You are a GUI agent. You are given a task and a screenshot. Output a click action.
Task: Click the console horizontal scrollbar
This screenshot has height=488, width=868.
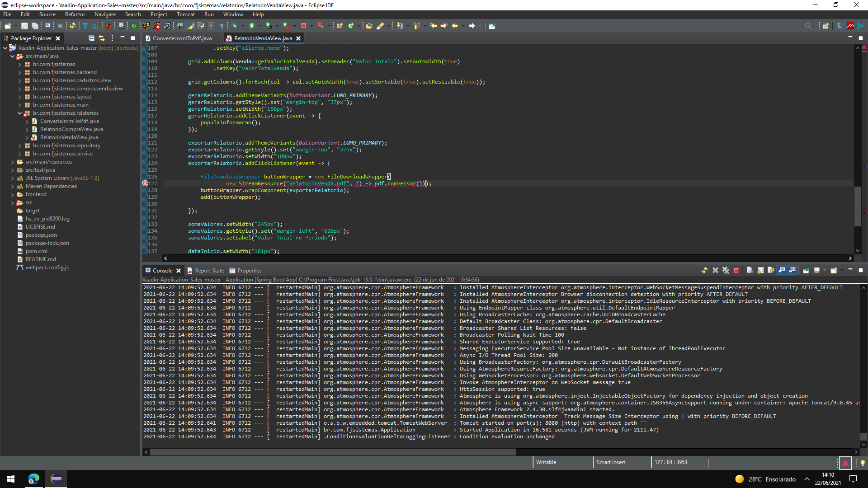(333, 452)
